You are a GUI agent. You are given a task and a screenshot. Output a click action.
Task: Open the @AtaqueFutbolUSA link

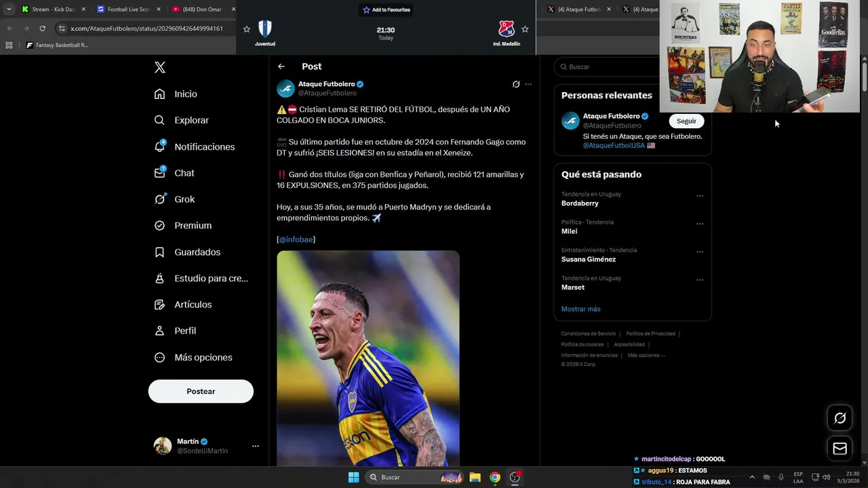pyautogui.click(x=614, y=145)
